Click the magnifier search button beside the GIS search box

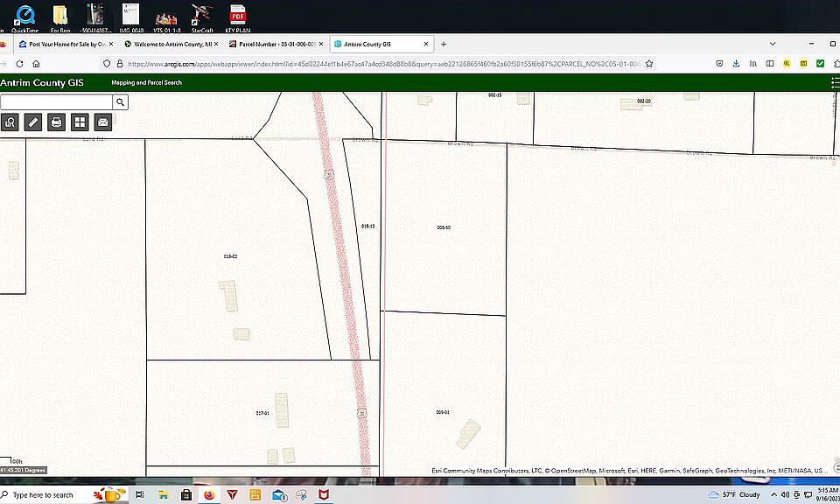tap(121, 101)
